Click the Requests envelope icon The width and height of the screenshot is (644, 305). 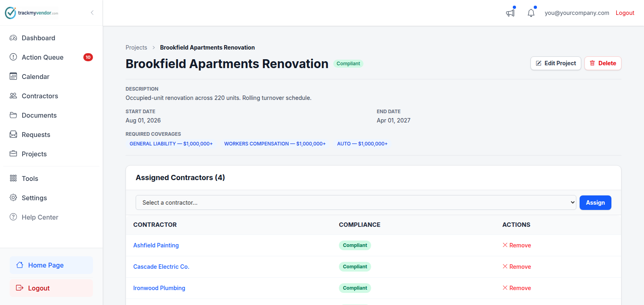(13, 134)
